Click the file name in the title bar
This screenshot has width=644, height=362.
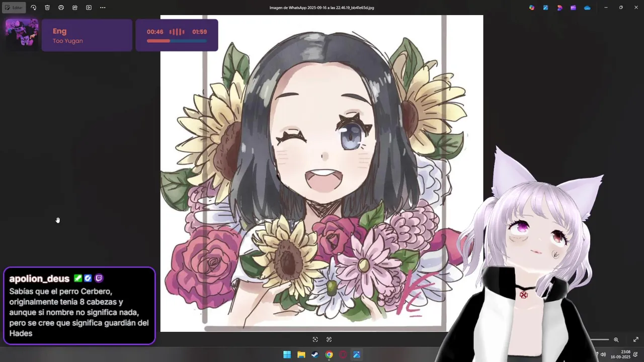[321, 8]
